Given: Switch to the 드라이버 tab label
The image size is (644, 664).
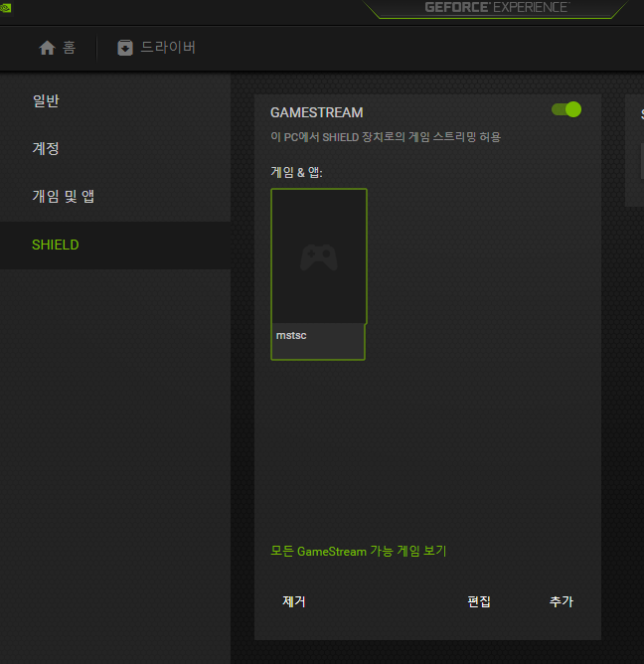Looking at the screenshot, I should [x=168, y=47].
